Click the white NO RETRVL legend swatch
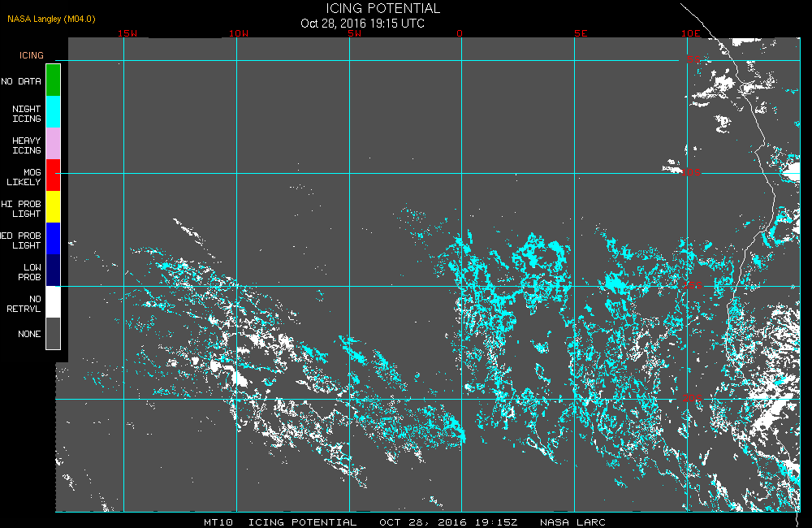This screenshot has height=528, width=812. click(x=54, y=301)
